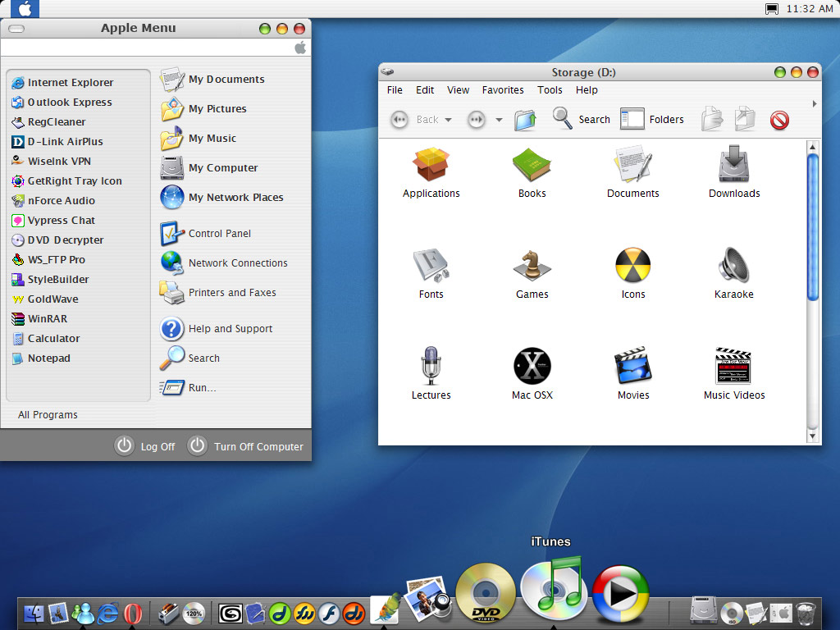Open the Books folder

[532, 173]
